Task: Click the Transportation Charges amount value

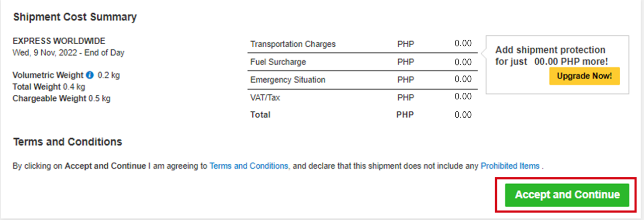Action: click(463, 43)
